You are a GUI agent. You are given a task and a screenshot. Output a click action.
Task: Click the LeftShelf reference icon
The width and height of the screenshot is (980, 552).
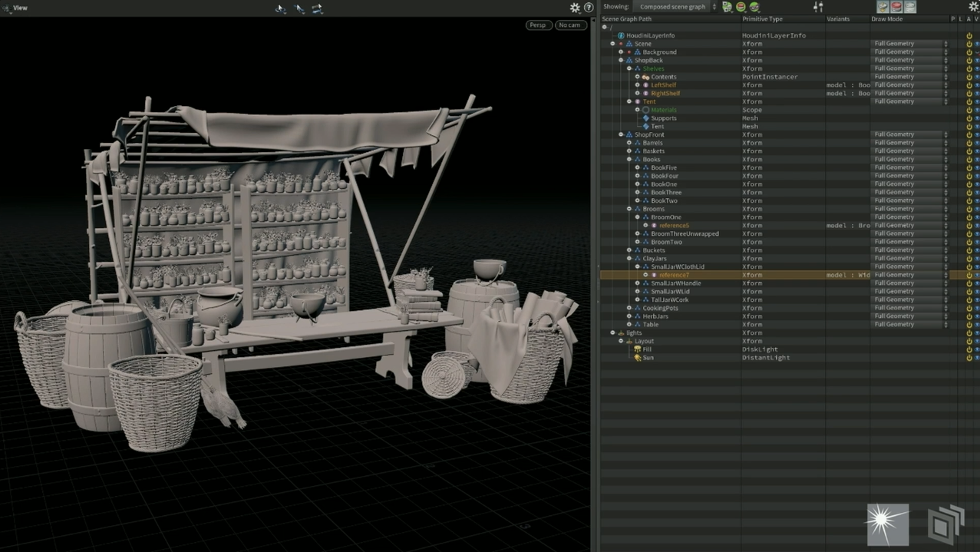[x=646, y=85]
